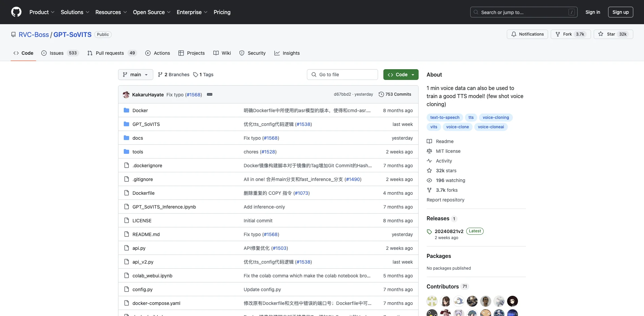Open the Security tab
The width and height of the screenshot is (644, 316).
pos(253,53)
